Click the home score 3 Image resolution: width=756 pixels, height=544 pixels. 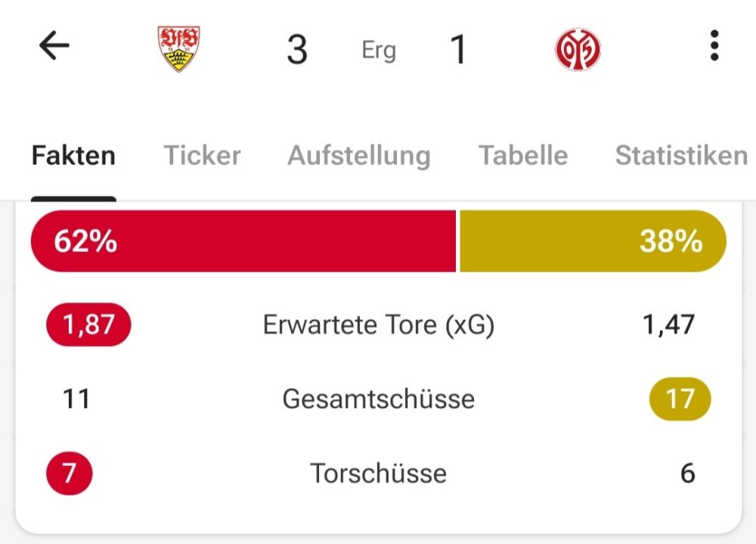pos(297,50)
